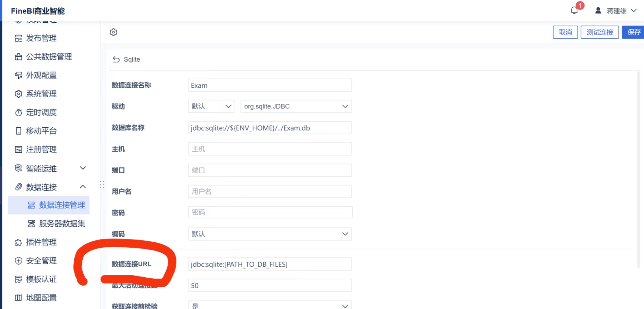Collapse the 数据连接 submenu chevron
The image size is (644, 309).
(83, 187)
